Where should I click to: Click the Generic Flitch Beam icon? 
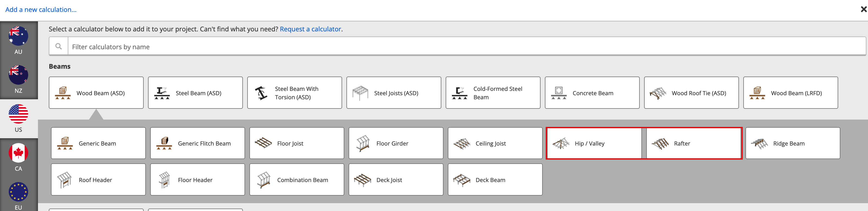[164, 143]
